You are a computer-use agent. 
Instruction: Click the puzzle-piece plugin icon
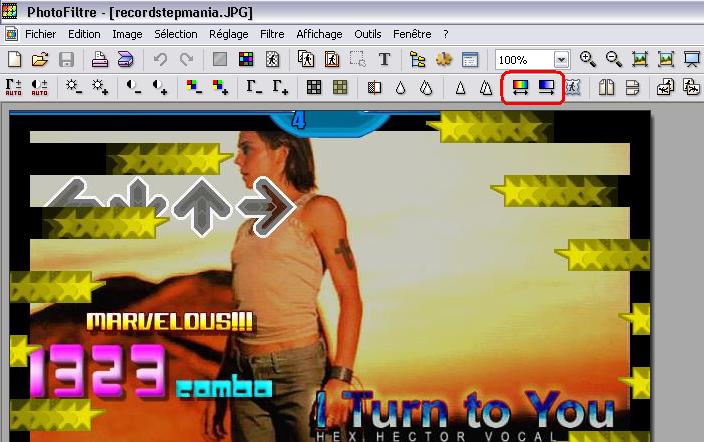click(444, 59)
